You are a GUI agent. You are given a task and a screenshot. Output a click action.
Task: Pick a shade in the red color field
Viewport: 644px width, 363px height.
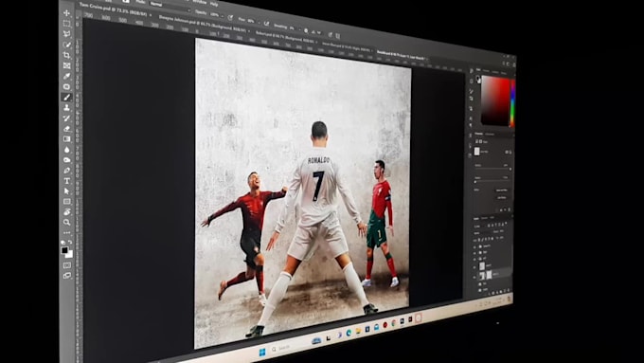pyautogui.click(x=495, y=101)
